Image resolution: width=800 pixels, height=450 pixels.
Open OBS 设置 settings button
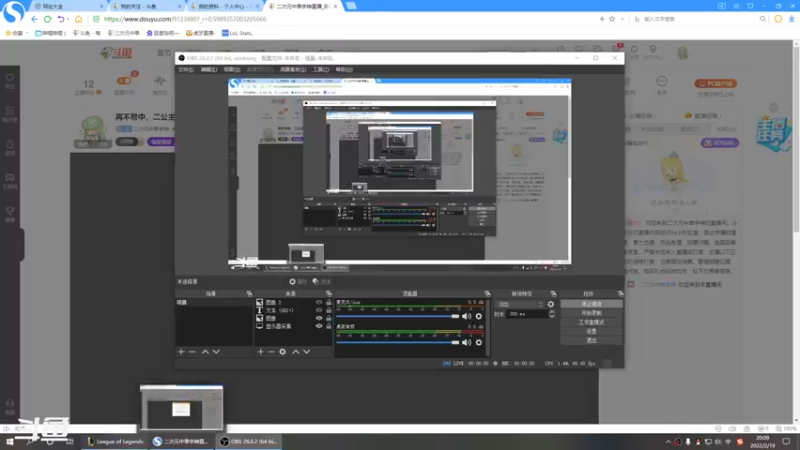591,332
